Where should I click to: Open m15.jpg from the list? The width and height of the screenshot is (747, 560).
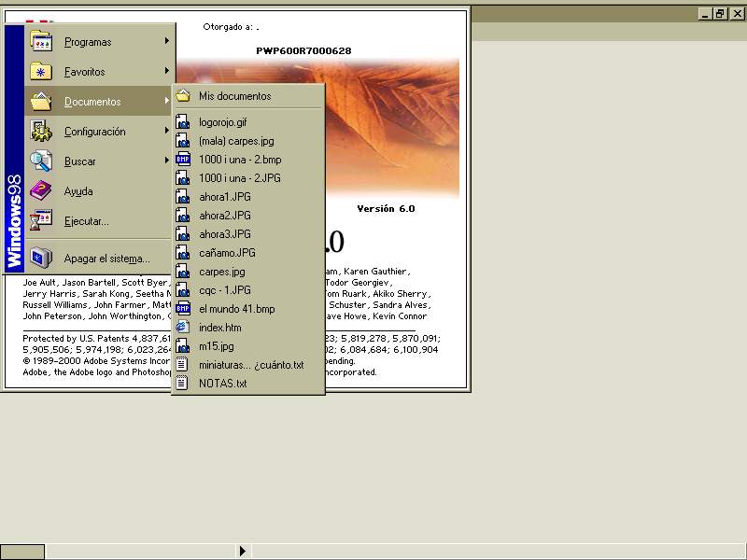coord(248,346)
